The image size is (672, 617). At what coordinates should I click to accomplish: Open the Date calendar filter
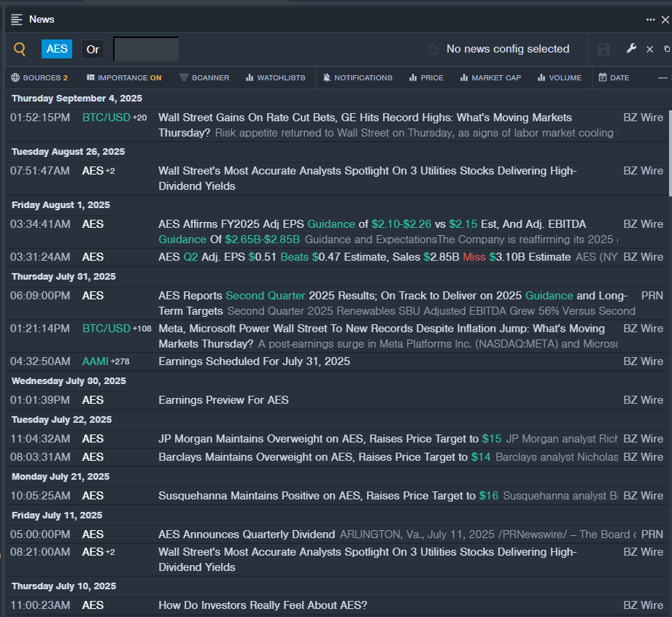pos(614,77)
